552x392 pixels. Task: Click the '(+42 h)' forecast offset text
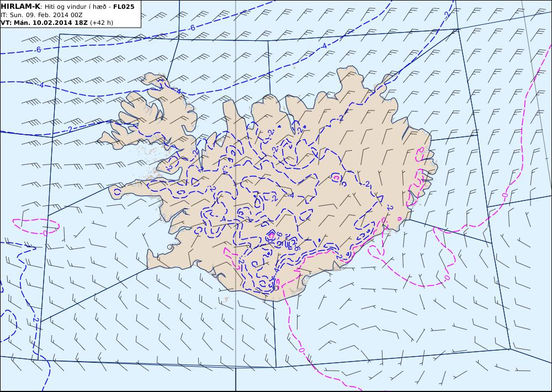[102, 23]
